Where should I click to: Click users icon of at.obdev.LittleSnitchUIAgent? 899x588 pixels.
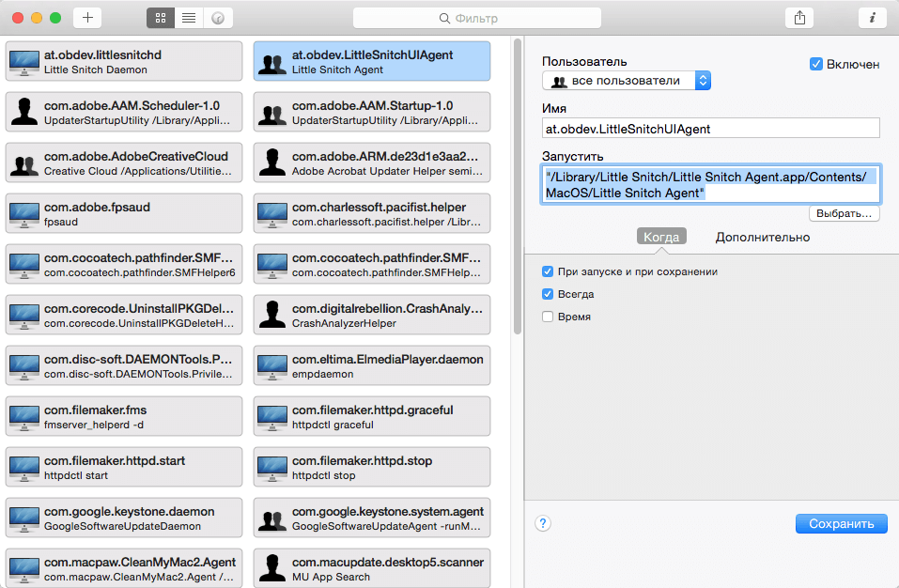click(x=271, y=64)
